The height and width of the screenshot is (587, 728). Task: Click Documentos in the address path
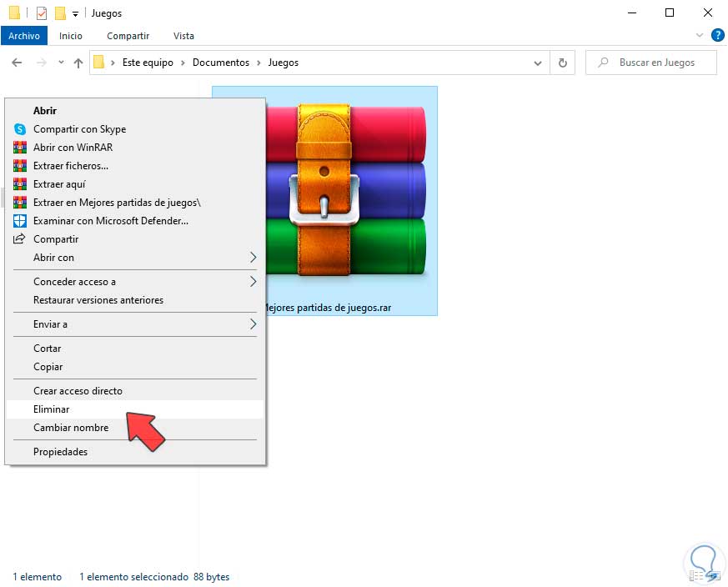click(221, 63)
